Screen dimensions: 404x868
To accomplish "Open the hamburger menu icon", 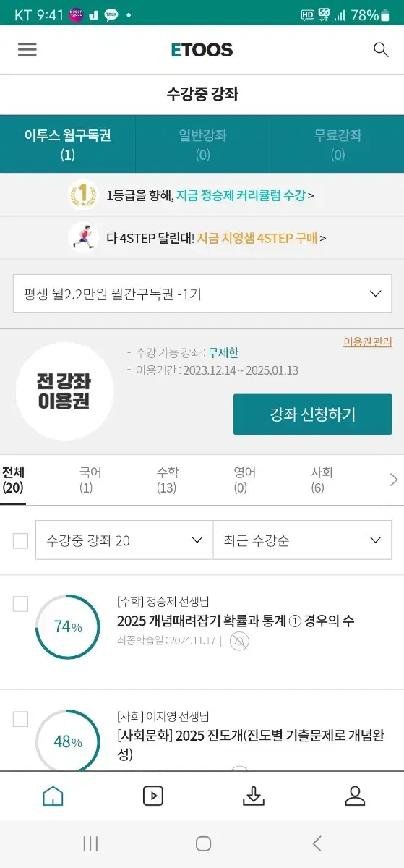I will point(27,49).
